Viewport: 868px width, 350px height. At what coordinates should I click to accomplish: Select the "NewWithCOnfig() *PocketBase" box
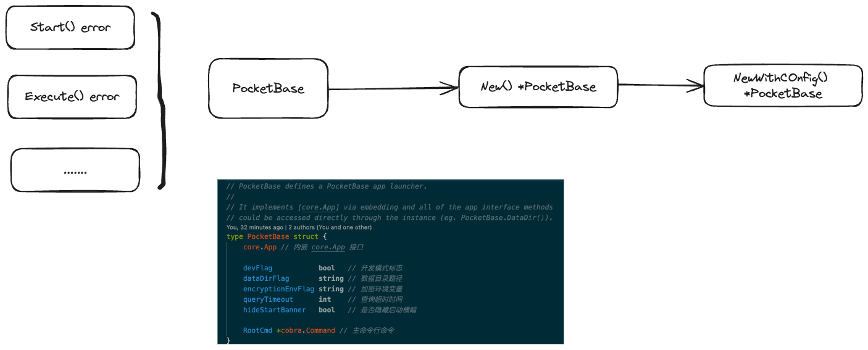783,86
